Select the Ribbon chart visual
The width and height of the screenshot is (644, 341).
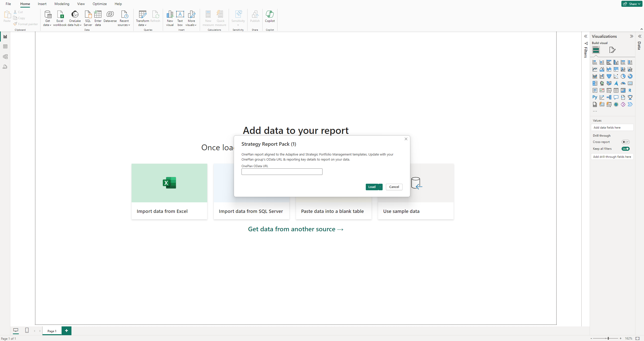595,76
